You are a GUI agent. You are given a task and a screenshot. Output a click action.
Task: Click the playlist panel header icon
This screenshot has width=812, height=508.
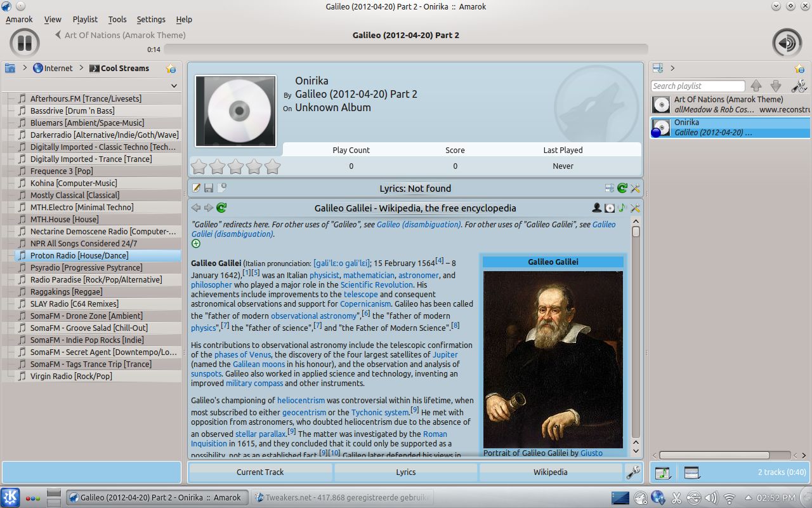pyautogui.click(x=658, y=68)
